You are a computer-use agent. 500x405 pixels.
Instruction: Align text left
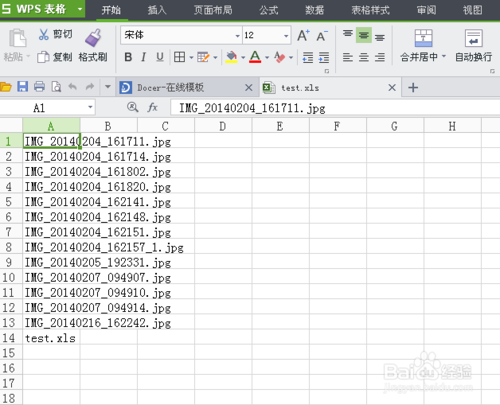click(348, 57)
